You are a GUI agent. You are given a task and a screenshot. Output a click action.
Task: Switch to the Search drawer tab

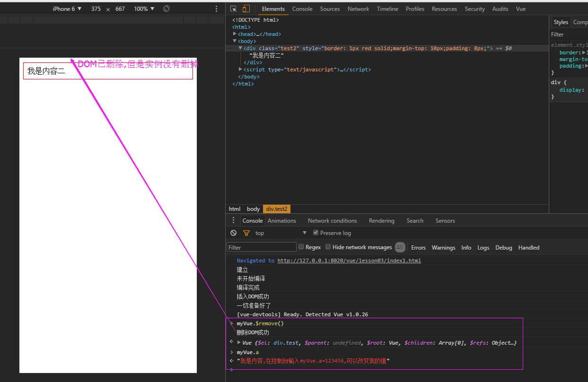(x=415, y=221)
